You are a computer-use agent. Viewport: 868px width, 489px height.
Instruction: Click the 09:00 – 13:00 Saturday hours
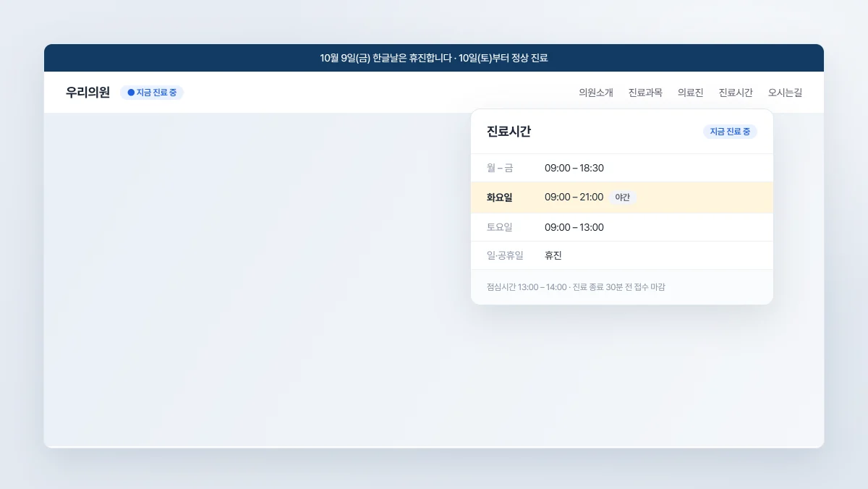click(574, 227)
